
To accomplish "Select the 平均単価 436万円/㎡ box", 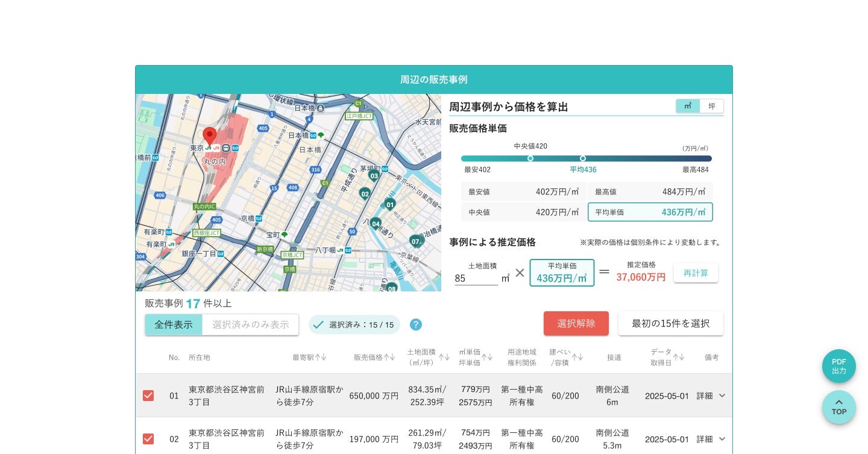I will click(x=650, y=212).
